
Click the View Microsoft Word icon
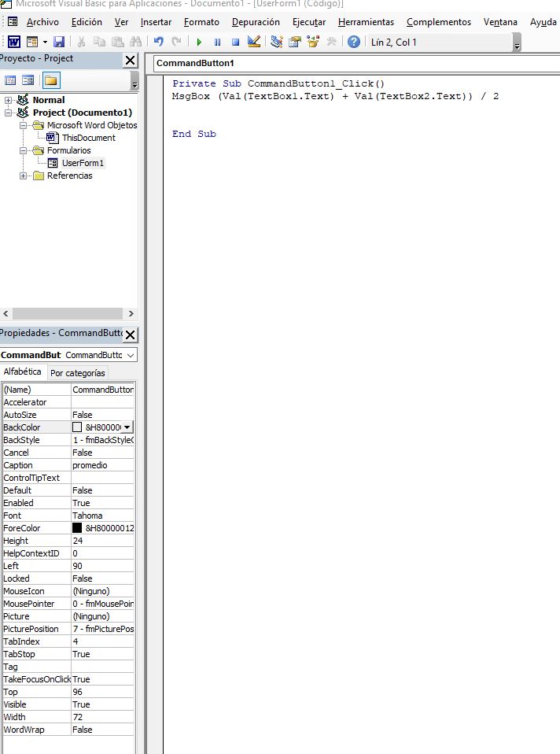click(x=14, y=42)
